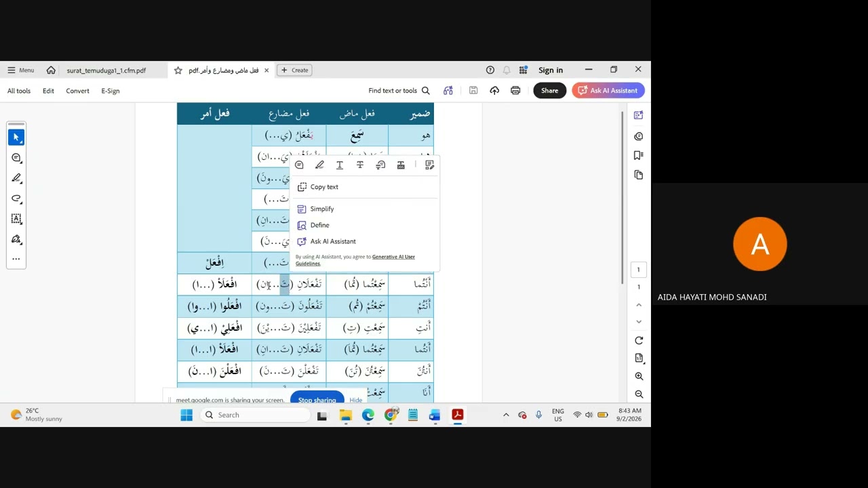
Task: Zoom out of the PDF page
Action: [639, 394]
